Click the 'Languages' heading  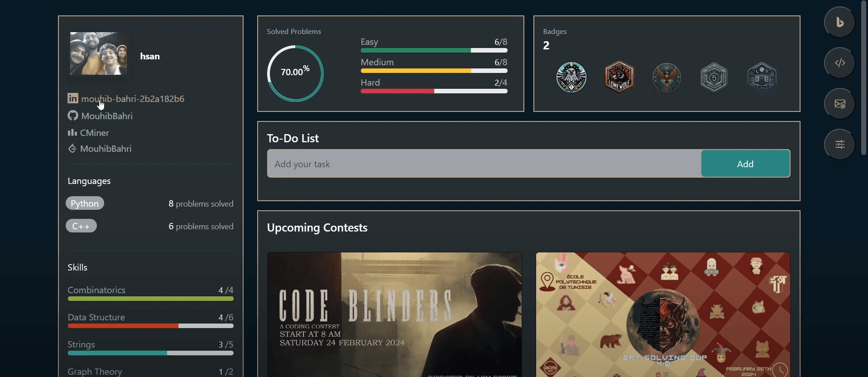89,181
